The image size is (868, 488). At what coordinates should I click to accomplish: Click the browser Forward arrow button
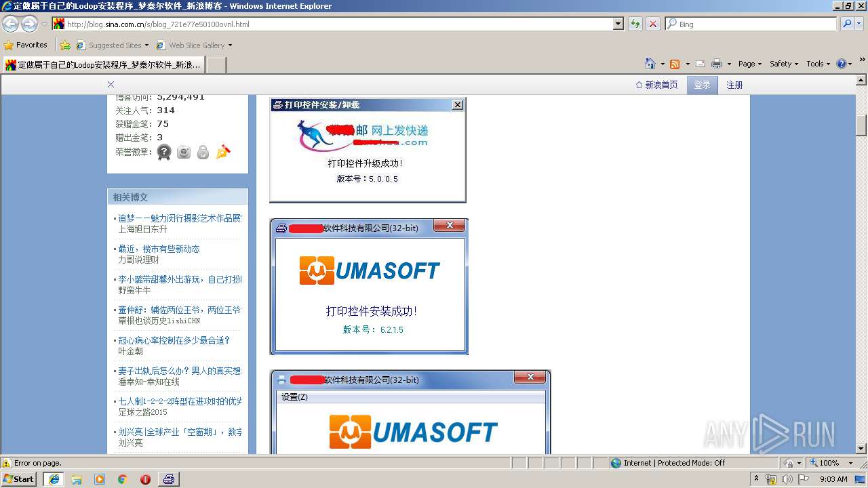pos(29,24)
